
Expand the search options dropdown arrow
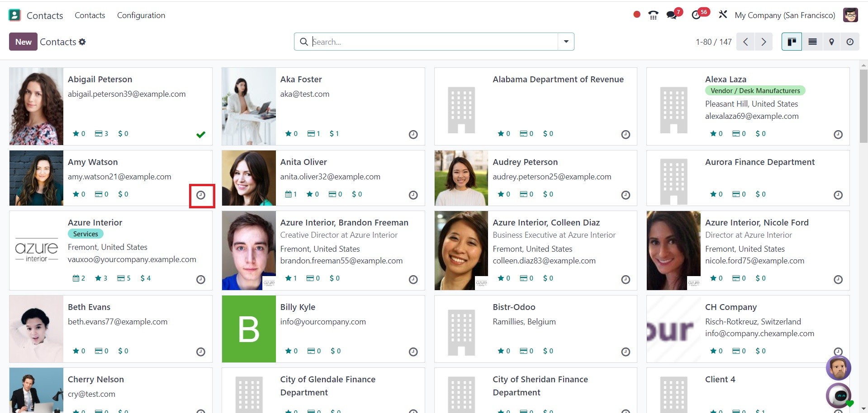point(566,42)
